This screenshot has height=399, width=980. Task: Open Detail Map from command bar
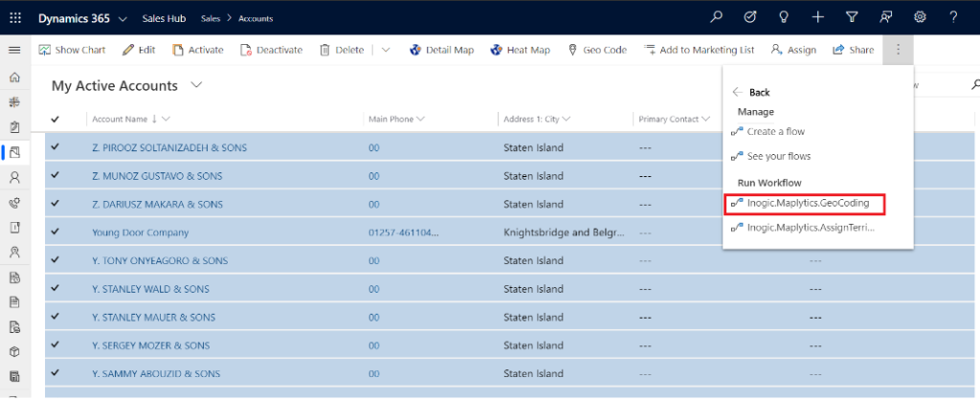pos(442,50)
